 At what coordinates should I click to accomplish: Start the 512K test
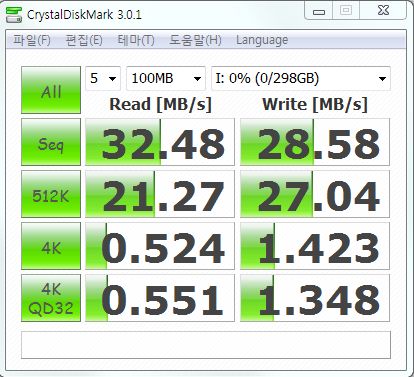click(51, 194)
